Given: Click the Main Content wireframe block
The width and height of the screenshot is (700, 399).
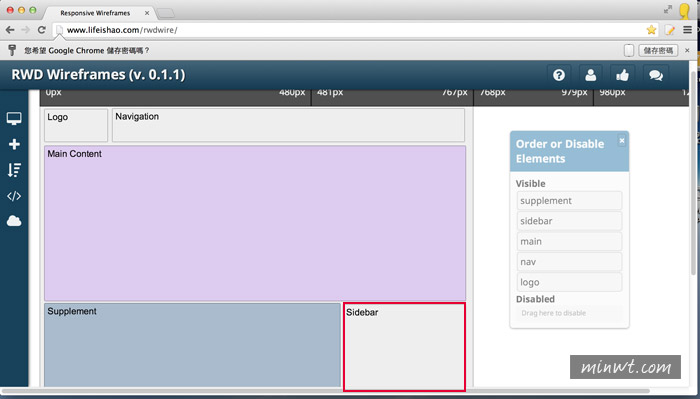Looking at the screenshot, I should [255, 223].
